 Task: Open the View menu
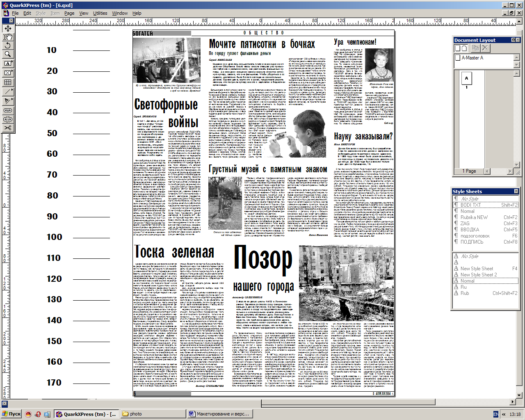pyautogui.click(x=84, y=13)
